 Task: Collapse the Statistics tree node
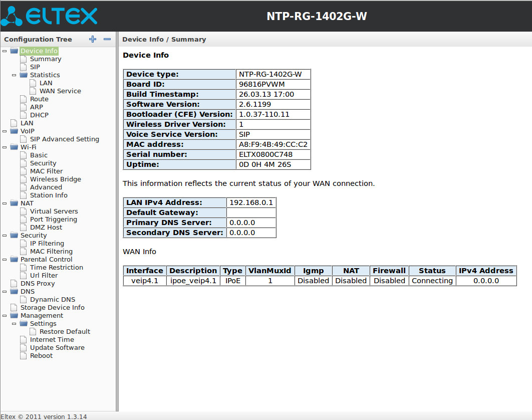14,75
